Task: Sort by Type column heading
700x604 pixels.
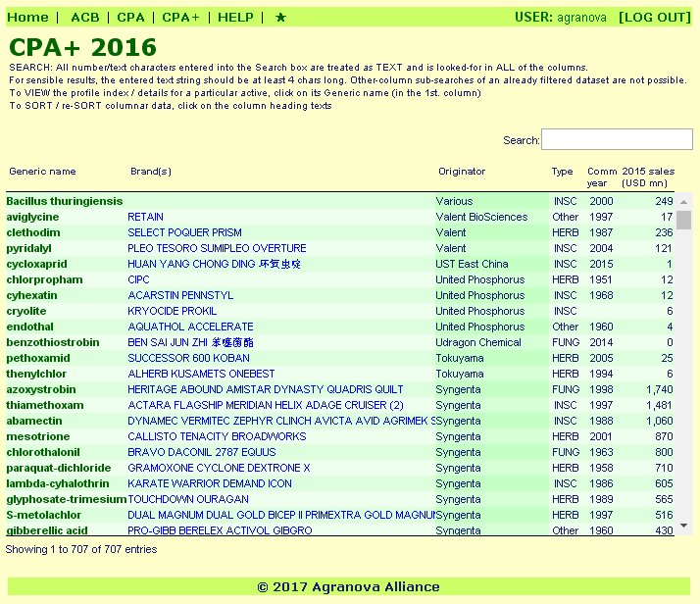Action: (562, 172)
